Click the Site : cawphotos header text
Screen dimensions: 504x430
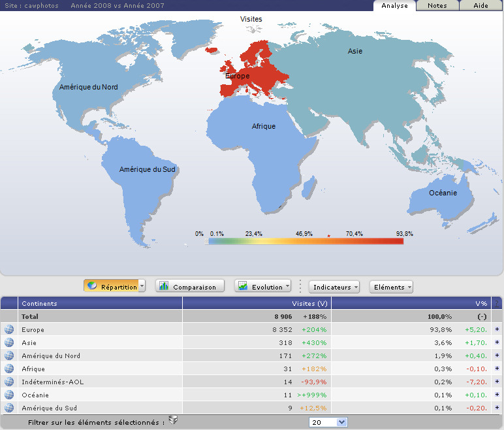point(31,5)
